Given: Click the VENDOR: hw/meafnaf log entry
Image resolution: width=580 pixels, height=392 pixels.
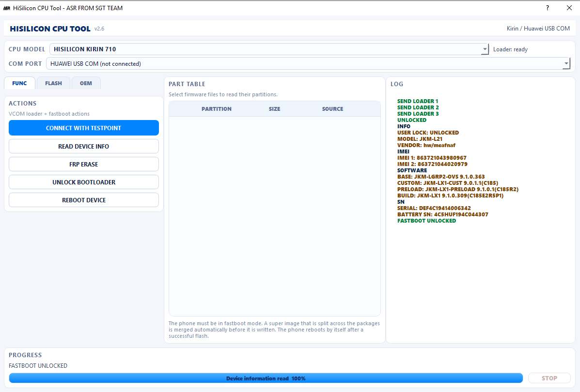Looking at the screenshot, I should click(x=426, y=145).
